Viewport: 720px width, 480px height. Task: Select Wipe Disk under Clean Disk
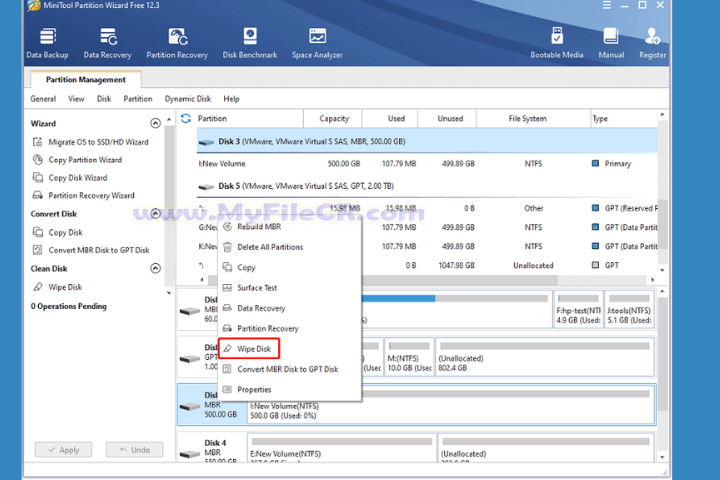coord(57,287)
